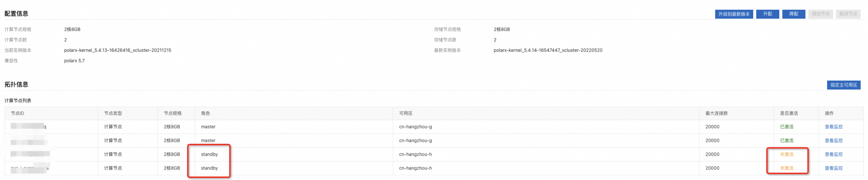Viewport: 868px width, 180px height.
Task: Open 查看监控 for node ID ending in q
Action: point(833,127)
